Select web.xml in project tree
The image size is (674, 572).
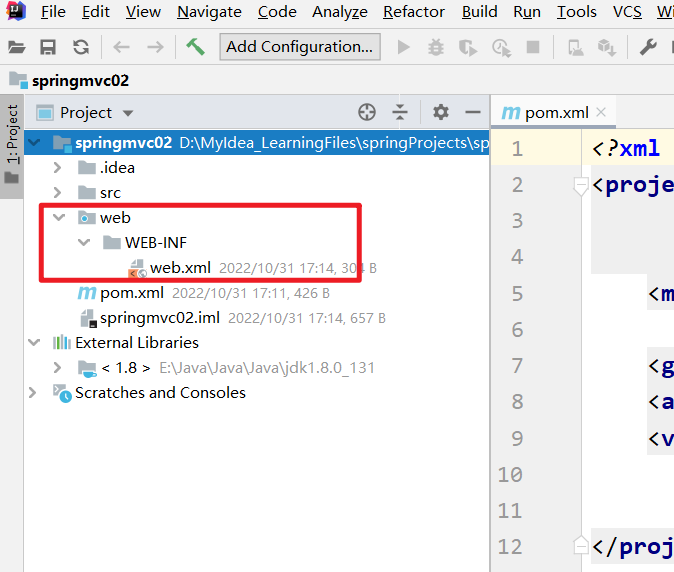click(x=180, y=268)
